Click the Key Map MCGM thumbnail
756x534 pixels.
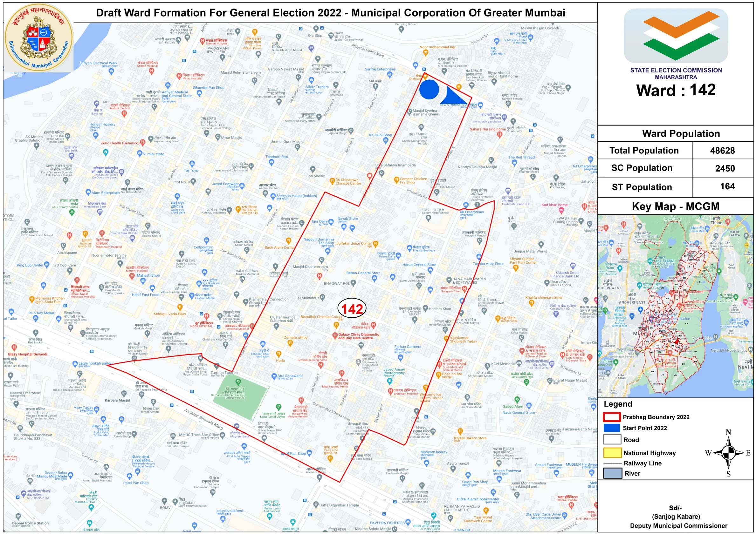[x=675, y=305]
